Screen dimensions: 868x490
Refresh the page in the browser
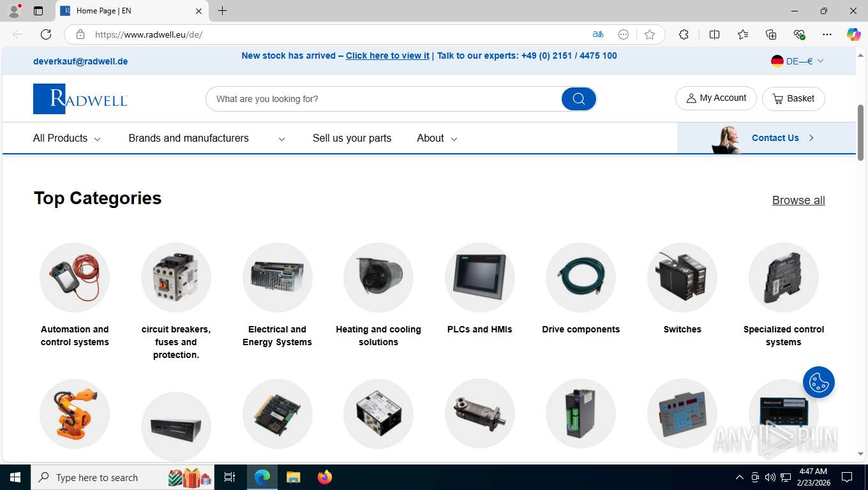click(x=46, y=34)
